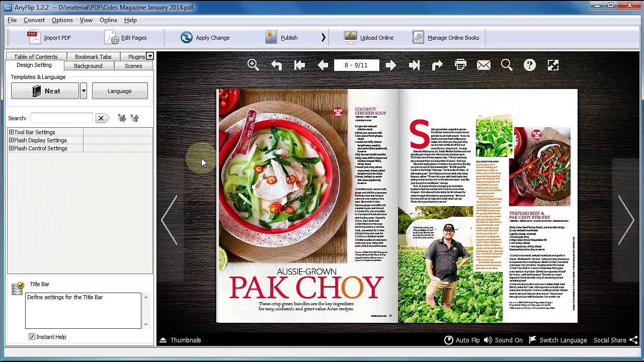Screen dimensions: 644x362
Task: Click Switch Language flag button
Action: tap(557, 340)
